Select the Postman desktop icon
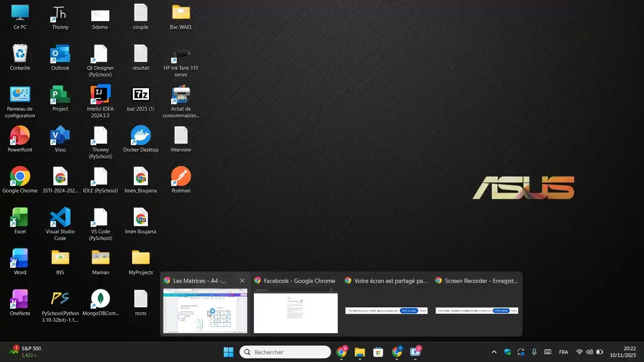Viewport: 644px width, 362px height. [x=181, y=180]
